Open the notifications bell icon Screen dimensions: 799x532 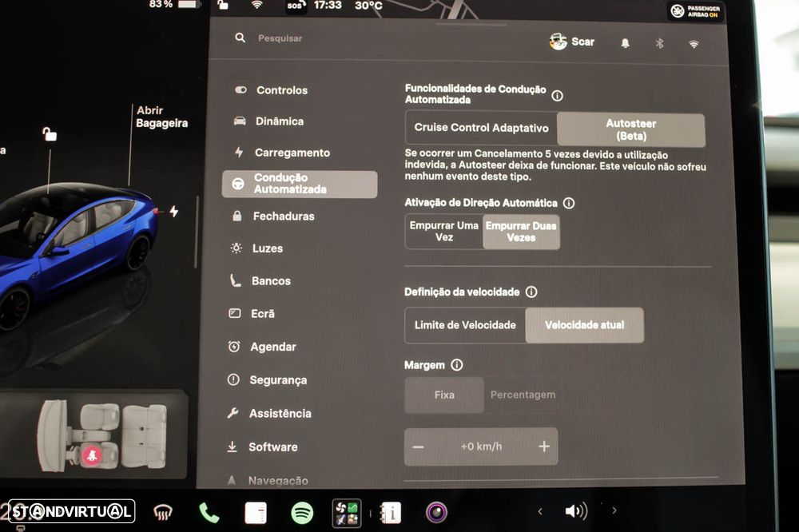(x=626, y=43)
